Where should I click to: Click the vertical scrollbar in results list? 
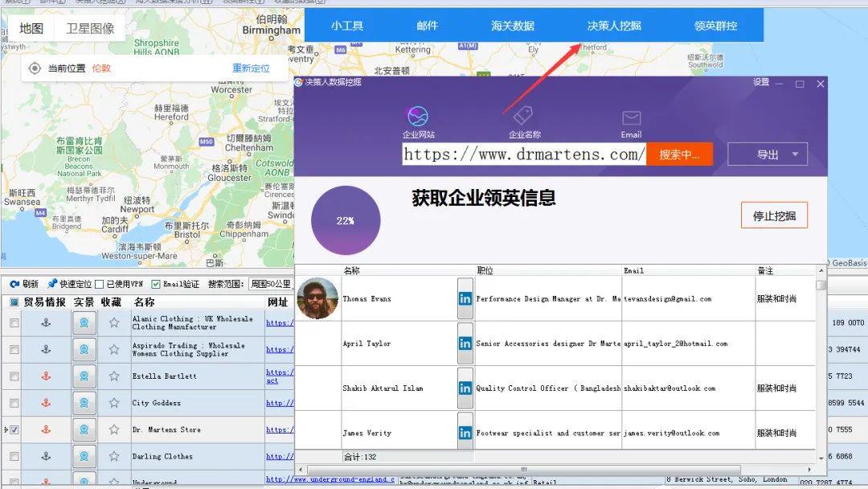(x=821, y=286)
